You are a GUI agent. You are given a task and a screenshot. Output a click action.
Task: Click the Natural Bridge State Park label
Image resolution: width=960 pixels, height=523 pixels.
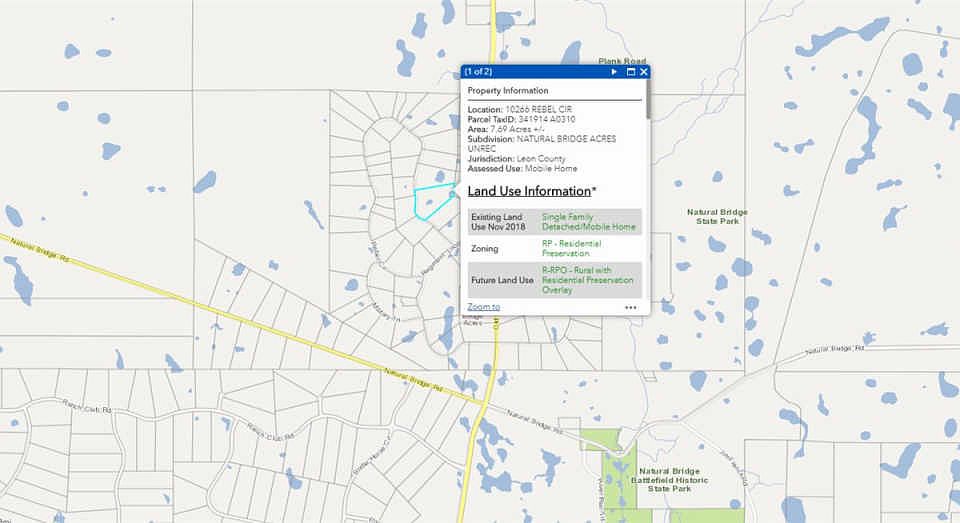[717, 216]
